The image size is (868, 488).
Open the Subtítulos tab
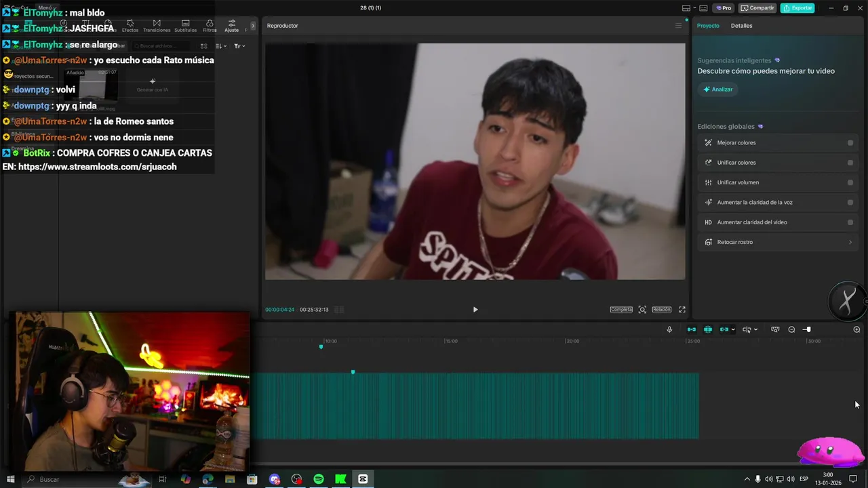coord(185,26)
